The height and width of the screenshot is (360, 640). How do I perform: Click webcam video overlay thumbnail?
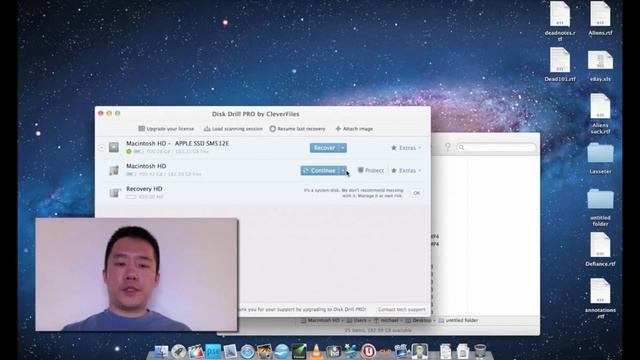tap(136, 274)
